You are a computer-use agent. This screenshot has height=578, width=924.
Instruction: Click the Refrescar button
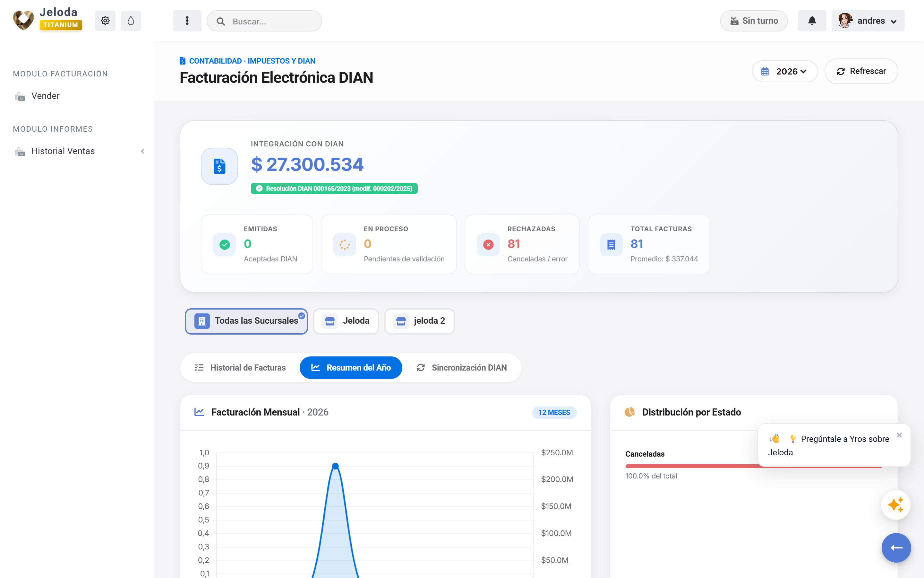[861, 72]
